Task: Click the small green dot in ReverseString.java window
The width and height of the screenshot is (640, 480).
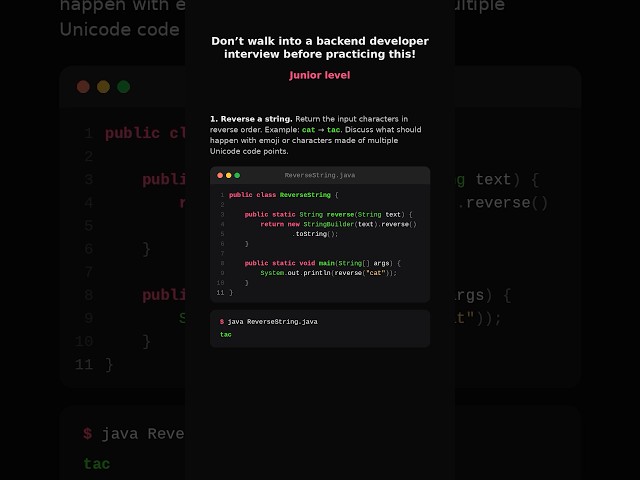Action: tap(237, 176)
